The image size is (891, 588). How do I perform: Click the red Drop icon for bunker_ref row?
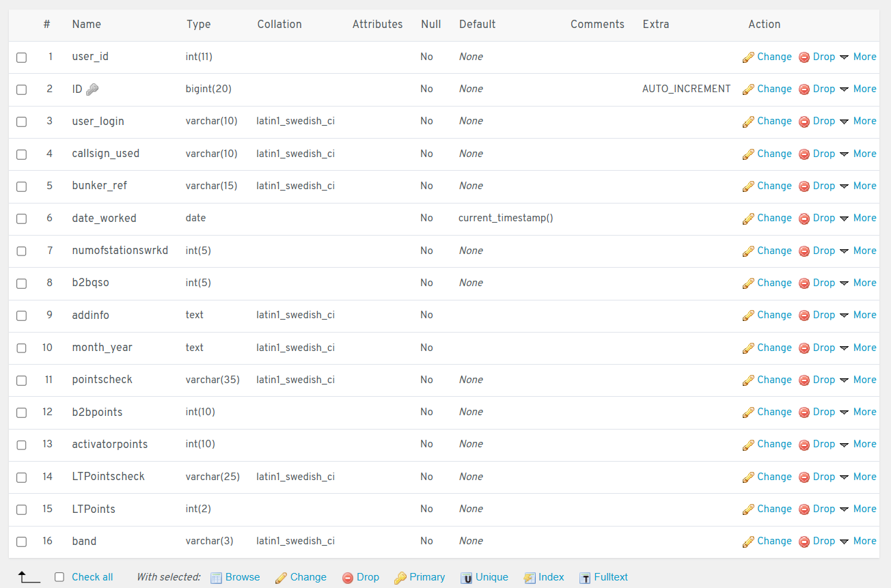click(804, 186)
